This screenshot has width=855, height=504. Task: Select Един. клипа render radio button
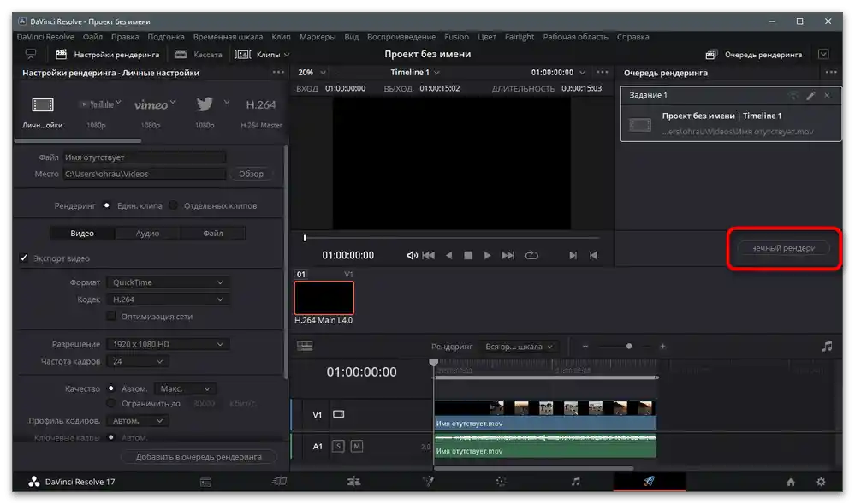(x=107, y=205)
